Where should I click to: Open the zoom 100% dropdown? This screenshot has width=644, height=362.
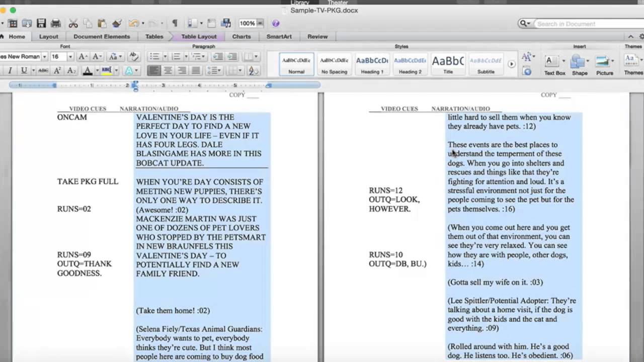(260, 23)
